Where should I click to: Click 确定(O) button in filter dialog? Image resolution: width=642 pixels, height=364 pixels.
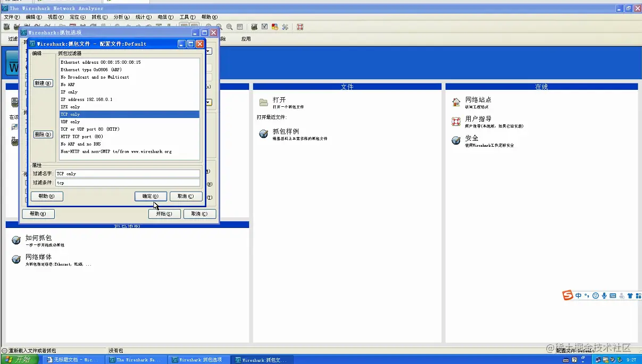click(151, 197)
